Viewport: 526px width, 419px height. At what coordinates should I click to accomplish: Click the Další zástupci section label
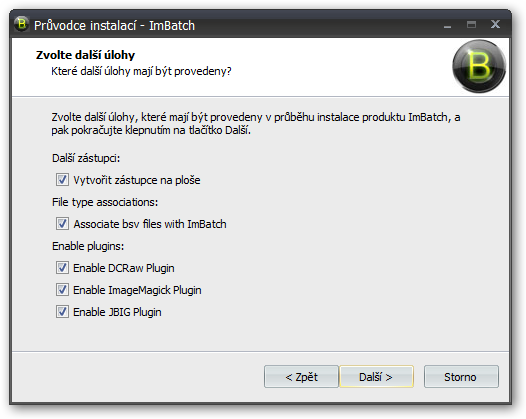86,158
